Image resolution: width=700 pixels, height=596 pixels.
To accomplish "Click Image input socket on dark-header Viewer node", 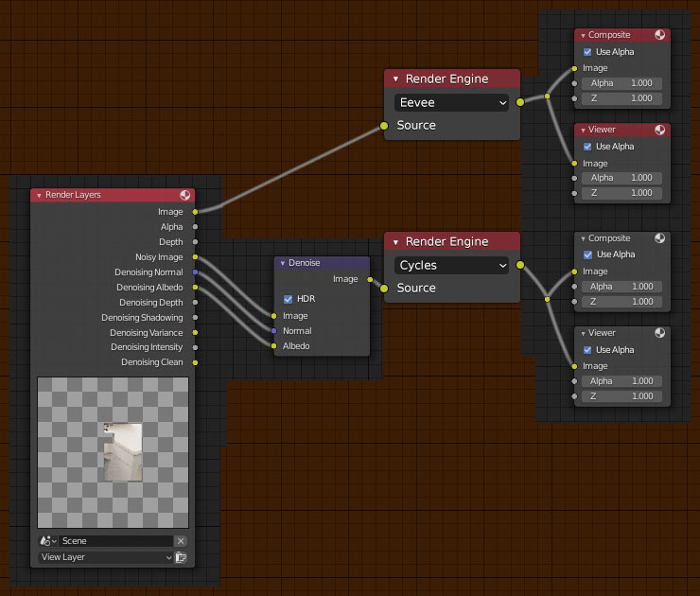I will 574,366.
